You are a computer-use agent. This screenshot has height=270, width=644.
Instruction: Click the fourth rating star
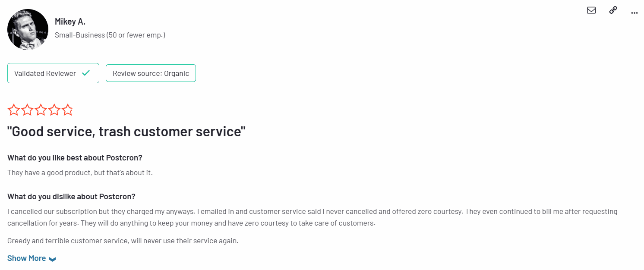pos(54,110)
